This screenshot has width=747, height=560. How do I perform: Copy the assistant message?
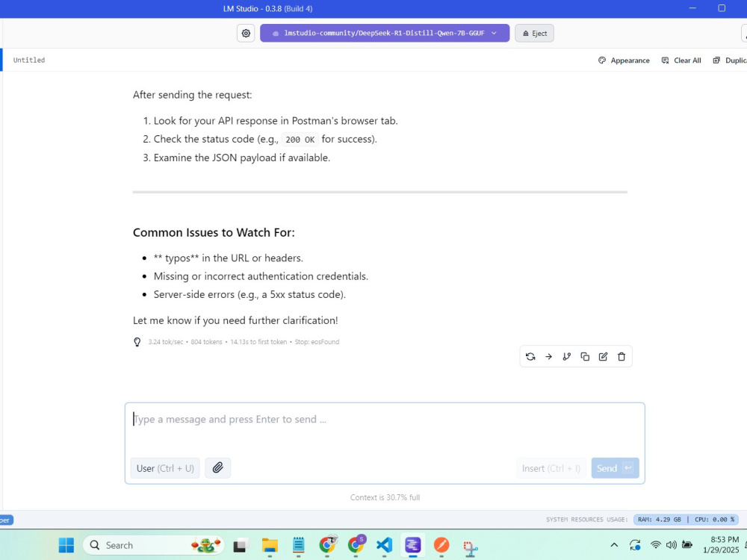(x=585, y=357)
